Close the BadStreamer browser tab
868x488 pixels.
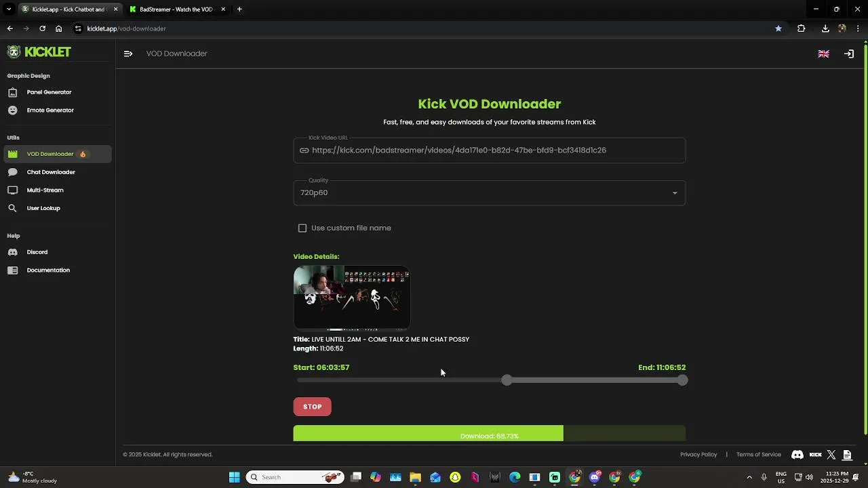223,9
